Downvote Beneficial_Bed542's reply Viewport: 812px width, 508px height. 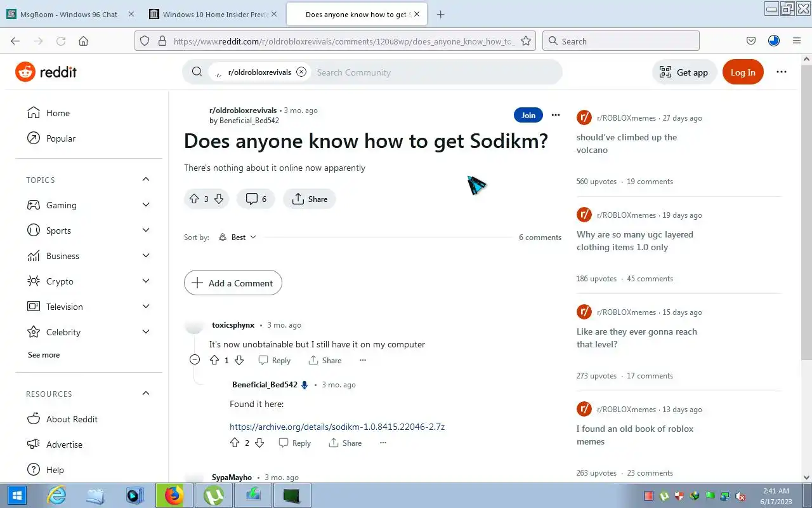tap(259, 443)
